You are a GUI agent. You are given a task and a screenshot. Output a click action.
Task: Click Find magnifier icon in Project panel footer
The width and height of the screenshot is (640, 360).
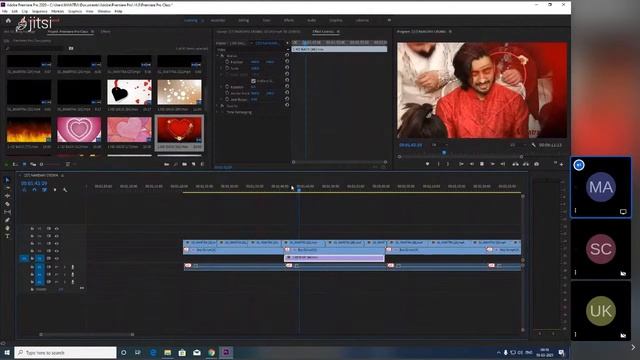coord(176,164)
